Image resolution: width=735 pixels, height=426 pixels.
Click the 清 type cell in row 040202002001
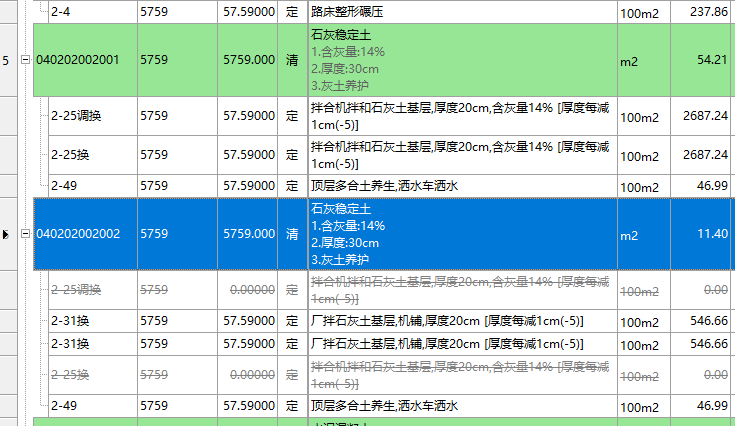[x=292, y=60]
